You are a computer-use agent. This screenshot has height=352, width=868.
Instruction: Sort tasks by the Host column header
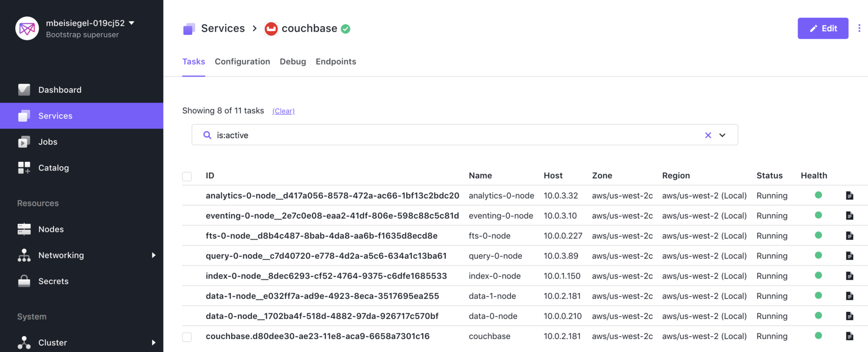coord(553,175)
